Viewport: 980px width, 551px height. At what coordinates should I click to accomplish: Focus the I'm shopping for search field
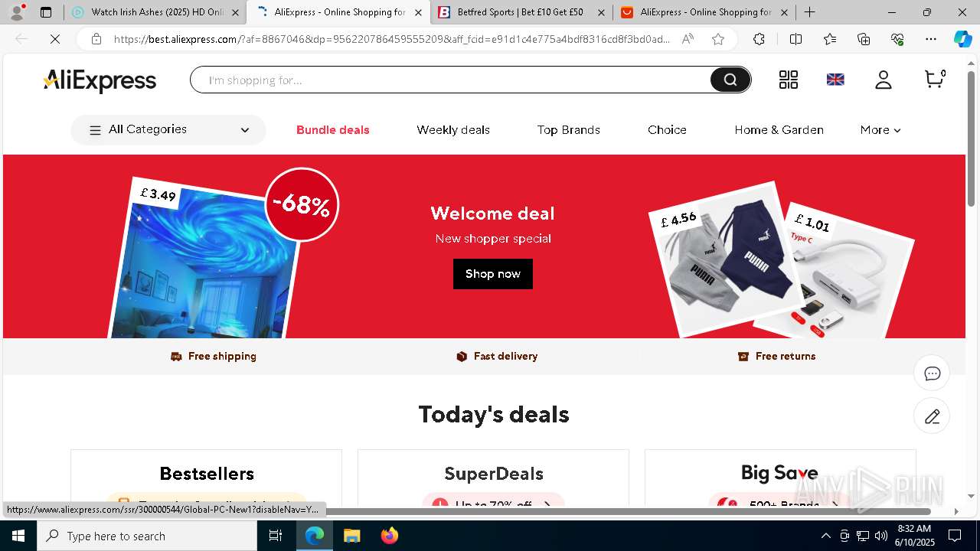(x=452, y=80)
